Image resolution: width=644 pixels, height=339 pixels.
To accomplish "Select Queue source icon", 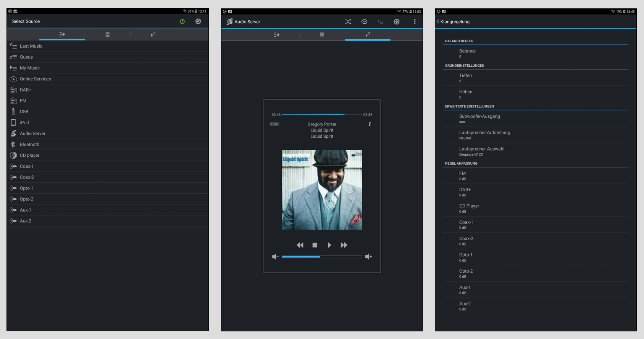I will click(13, 57).
